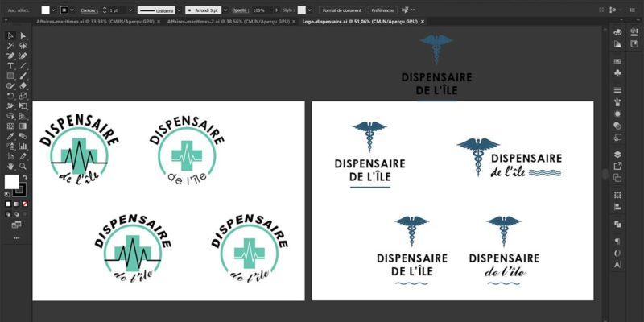Open the Layers panel icon

pyautogui.click(x=617, y=154)
